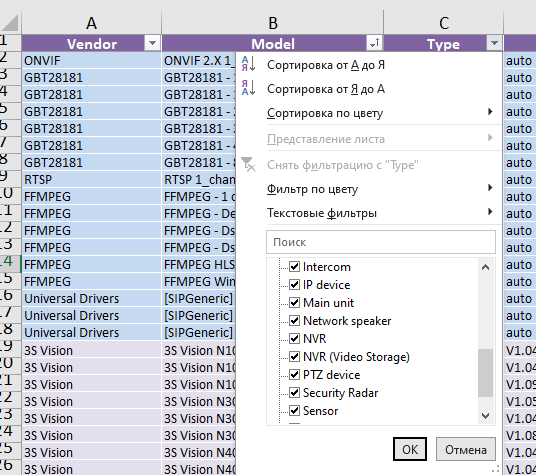Expand the Сортировка по цвету submenu arrow
The width and height of the screenshot is (536, 475).
[490, 112]
